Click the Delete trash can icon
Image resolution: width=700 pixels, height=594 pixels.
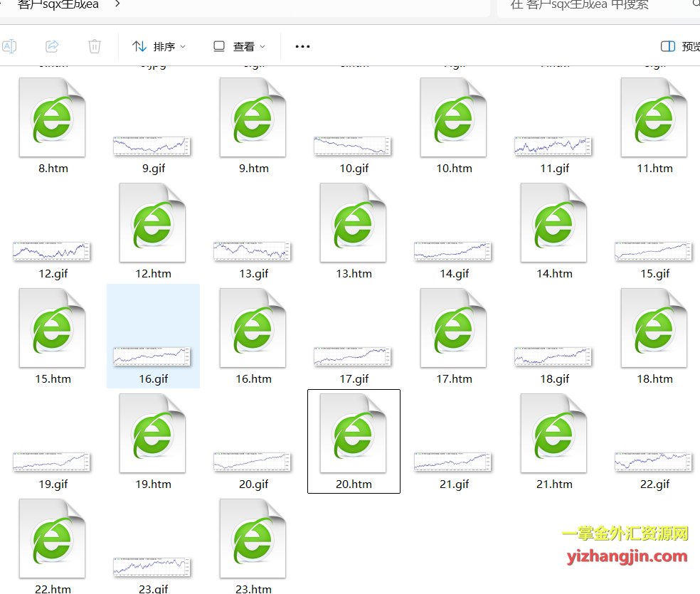95,46
